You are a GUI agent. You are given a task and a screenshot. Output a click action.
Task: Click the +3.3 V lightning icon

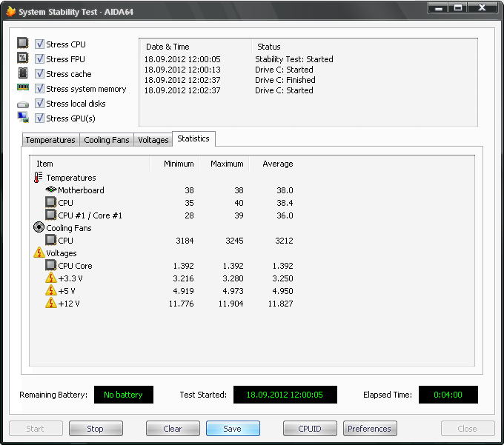tap(51, 278)
